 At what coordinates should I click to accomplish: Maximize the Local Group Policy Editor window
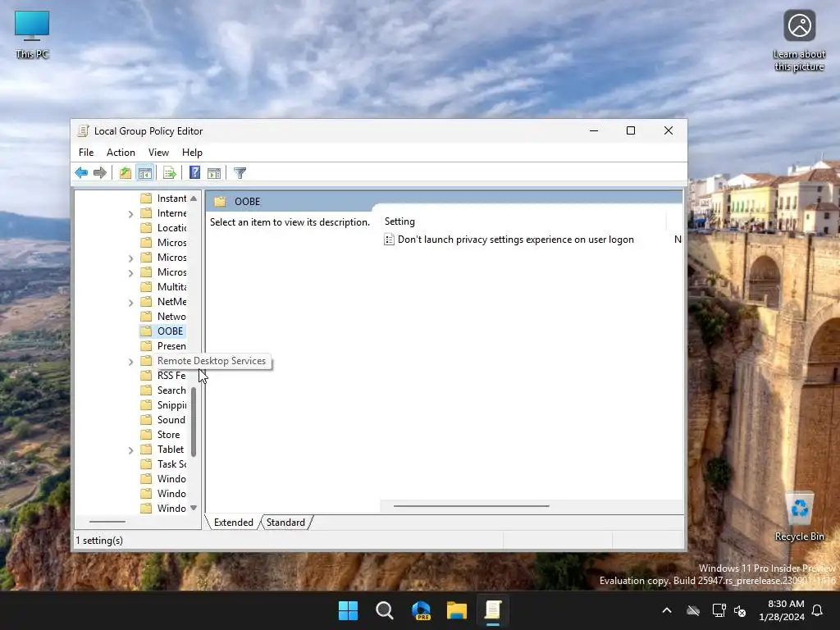pos(631,130)
